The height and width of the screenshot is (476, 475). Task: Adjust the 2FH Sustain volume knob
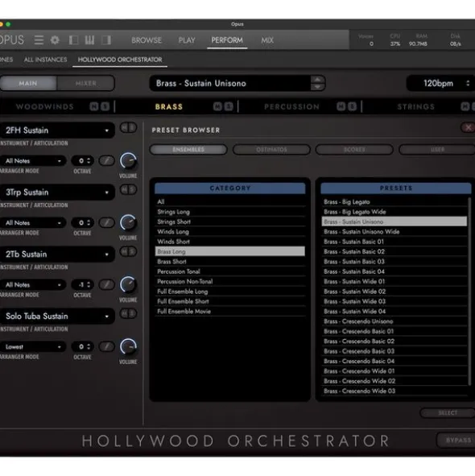tap(128, 161)
